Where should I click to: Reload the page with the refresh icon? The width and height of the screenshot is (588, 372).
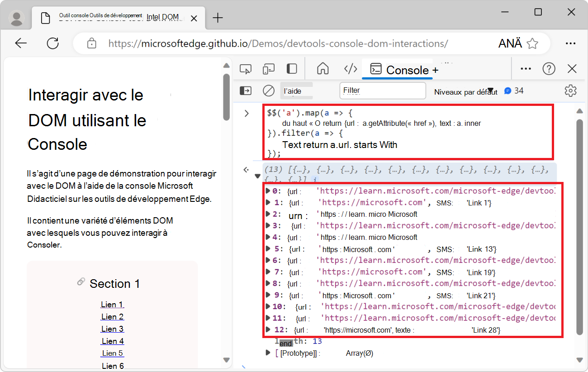53,43
